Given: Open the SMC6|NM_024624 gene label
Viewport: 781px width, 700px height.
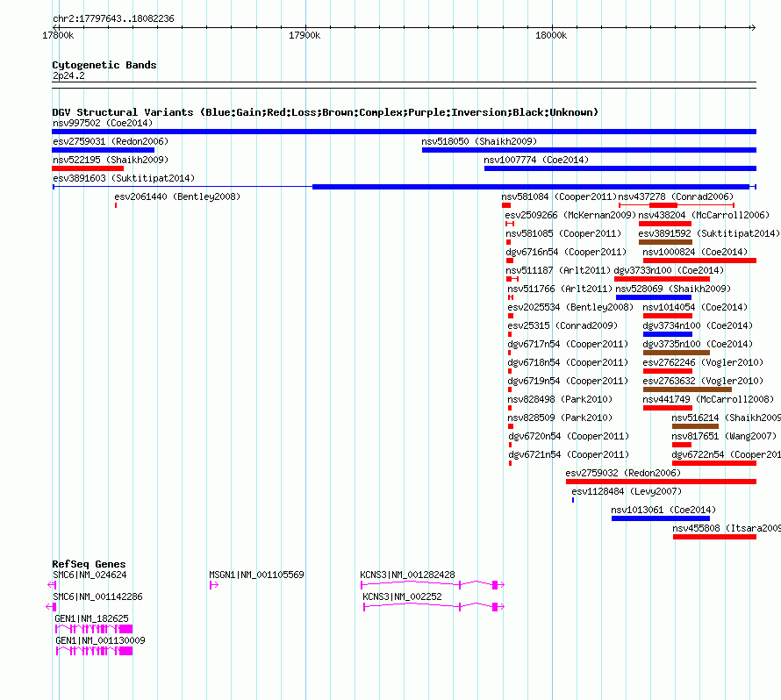Looking at the screenshot, I should [90, 575].
